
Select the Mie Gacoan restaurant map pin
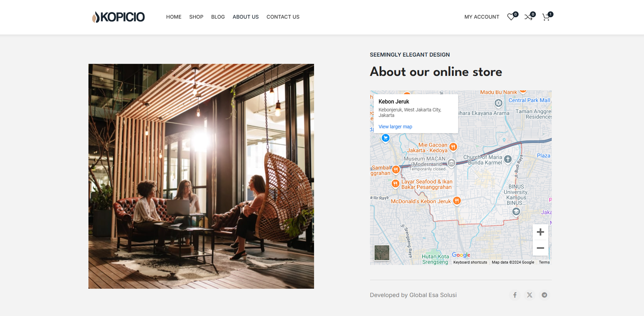tap(453, 147)
